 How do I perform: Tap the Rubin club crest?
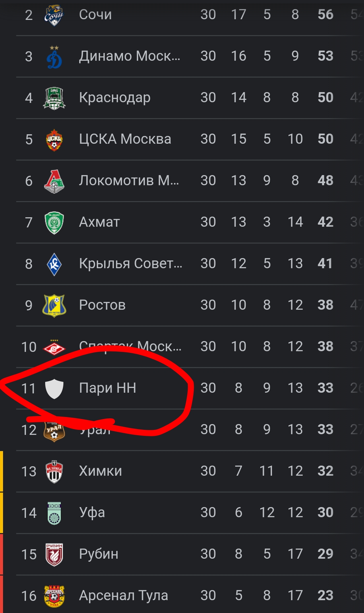(54, 555)
